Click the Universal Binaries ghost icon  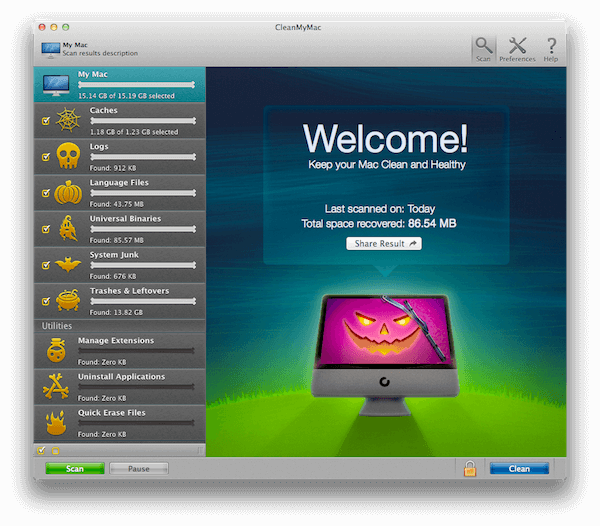(68, 228)
